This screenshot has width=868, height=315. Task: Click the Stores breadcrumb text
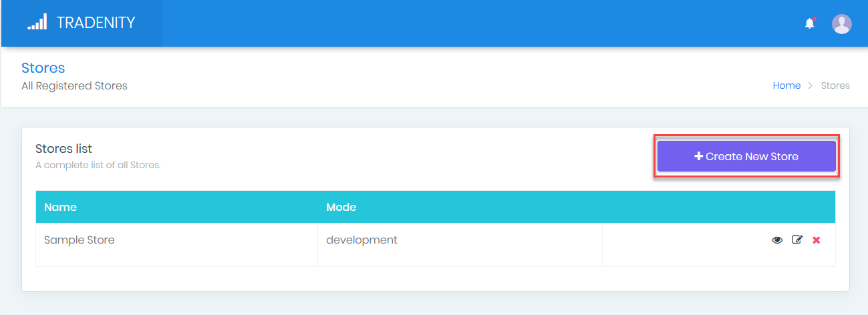(x=835, y=85)
